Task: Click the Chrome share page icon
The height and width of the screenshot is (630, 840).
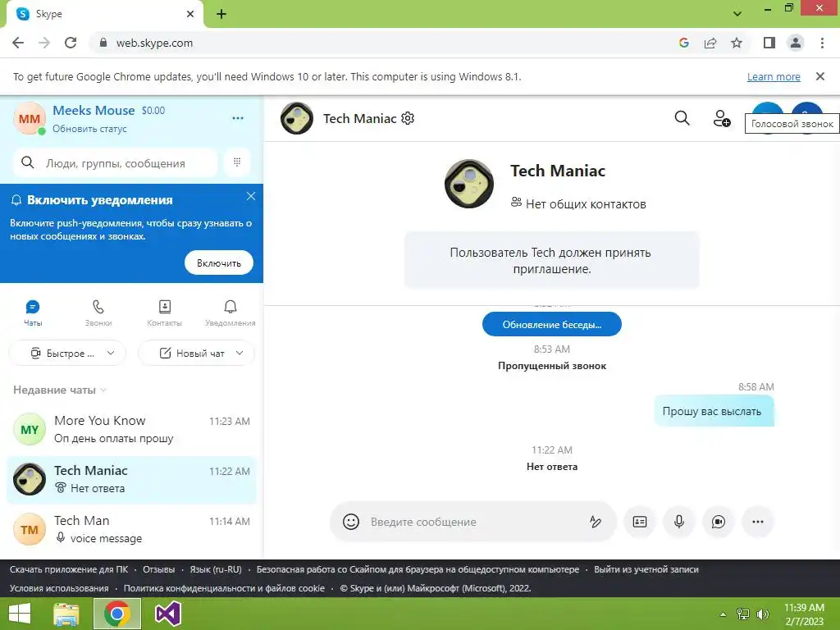Action: 710,43
